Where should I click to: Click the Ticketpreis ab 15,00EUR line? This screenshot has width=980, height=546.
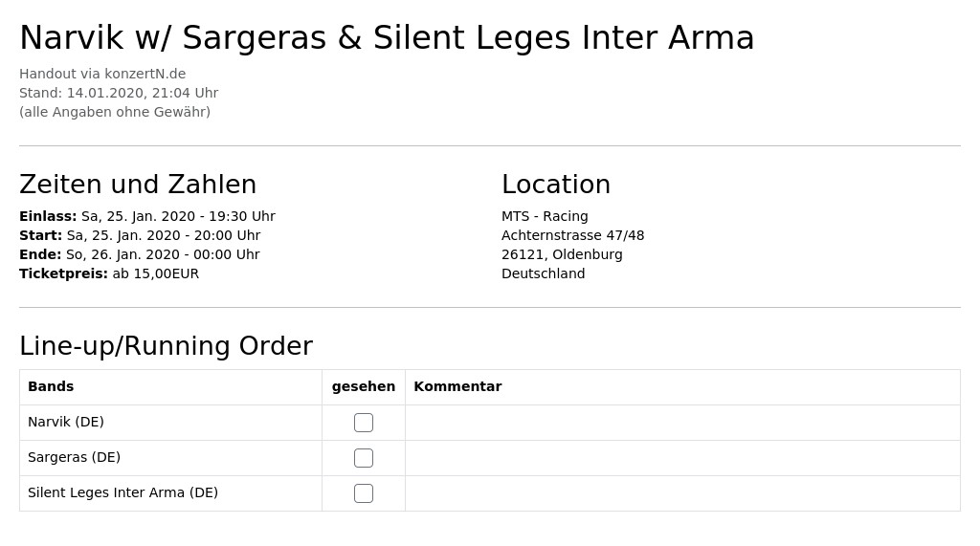point(109,273)
